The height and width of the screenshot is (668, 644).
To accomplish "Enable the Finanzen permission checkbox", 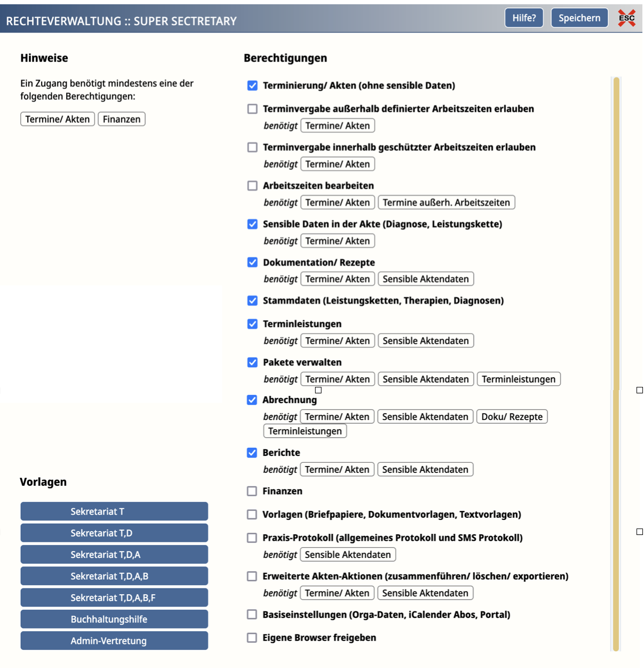I will pos(252,491).
